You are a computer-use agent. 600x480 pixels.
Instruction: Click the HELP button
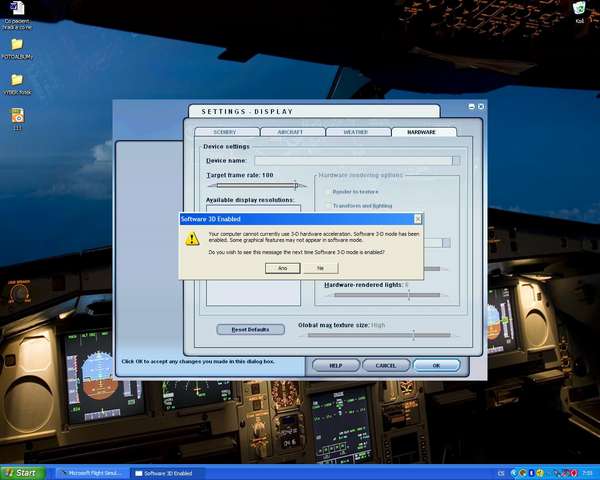[x=336, y=366]
